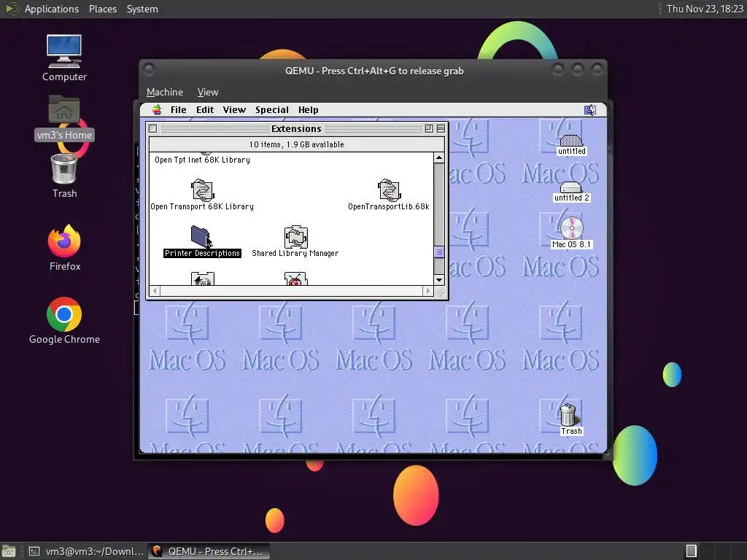Click the horizontal scrollbar right arrow
The height and width of the screenshot is (560, 747).
(x=427, y=291)
